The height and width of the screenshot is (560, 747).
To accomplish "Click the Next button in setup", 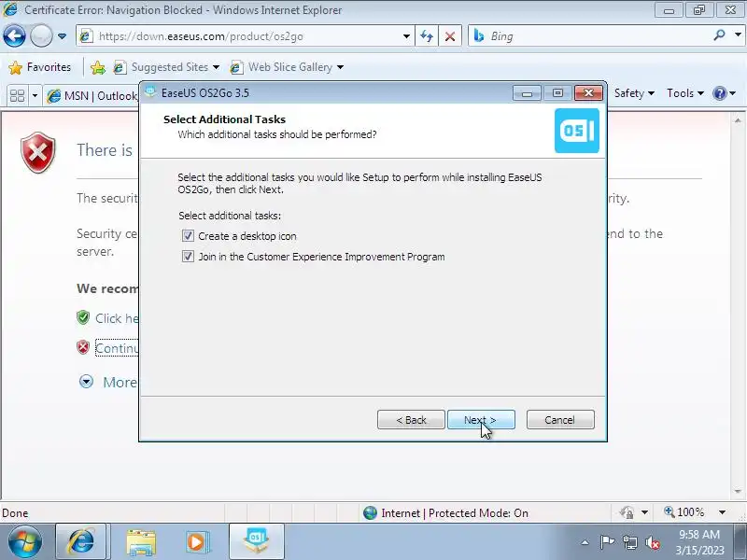I will coord(481,419).
